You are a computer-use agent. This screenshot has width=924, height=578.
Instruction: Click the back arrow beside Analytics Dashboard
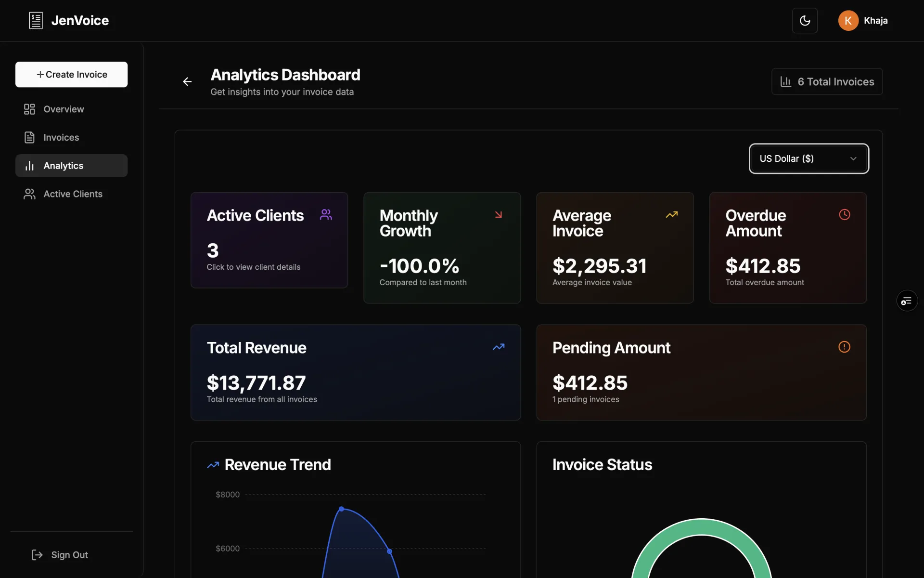pyautogui.click(x=187, y=82)
